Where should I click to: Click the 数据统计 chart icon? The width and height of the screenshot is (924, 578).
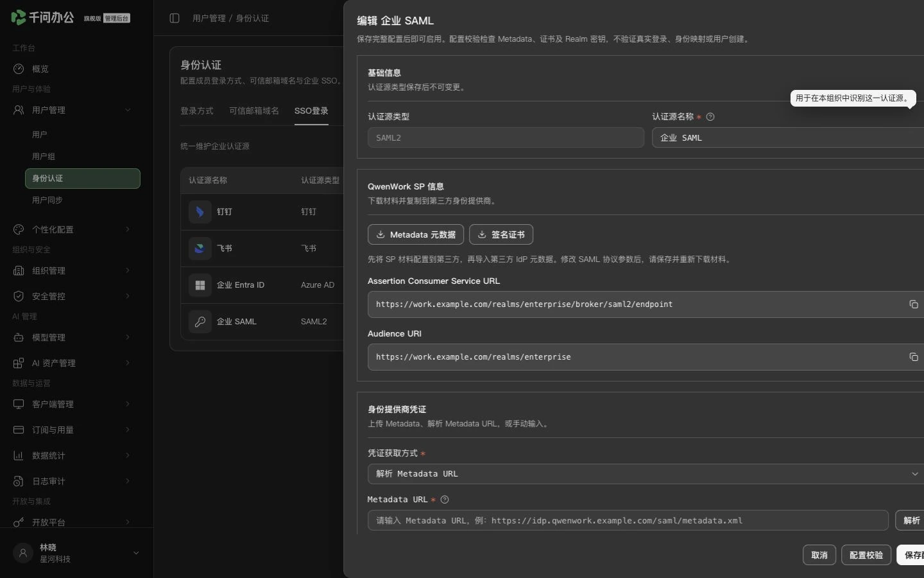(x=19, y=455)
